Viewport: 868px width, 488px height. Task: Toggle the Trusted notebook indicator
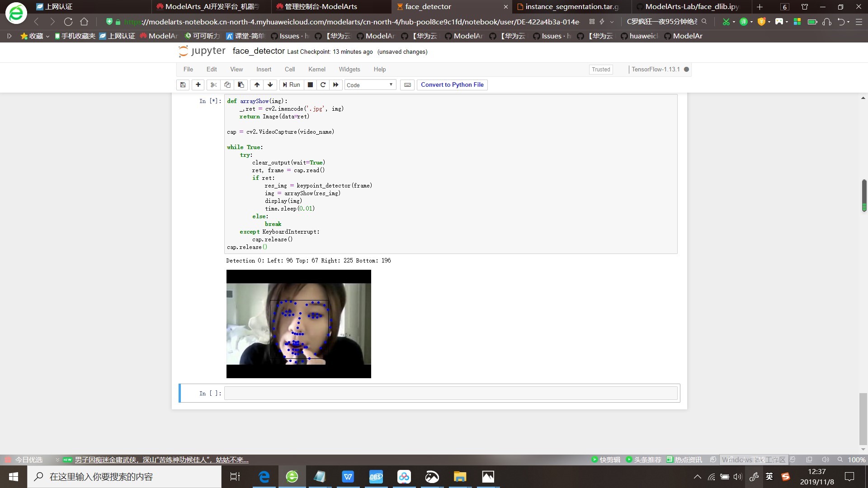click(601, 69)
